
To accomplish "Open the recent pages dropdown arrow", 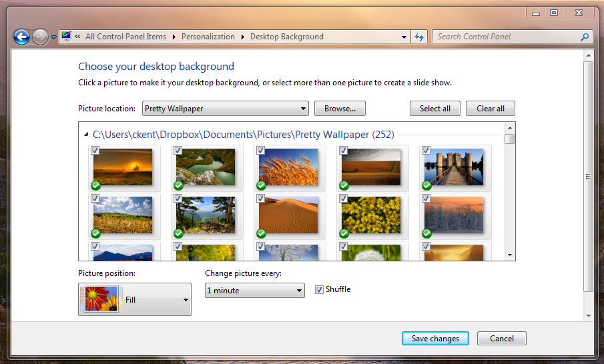I will click(x=54, y=38).
